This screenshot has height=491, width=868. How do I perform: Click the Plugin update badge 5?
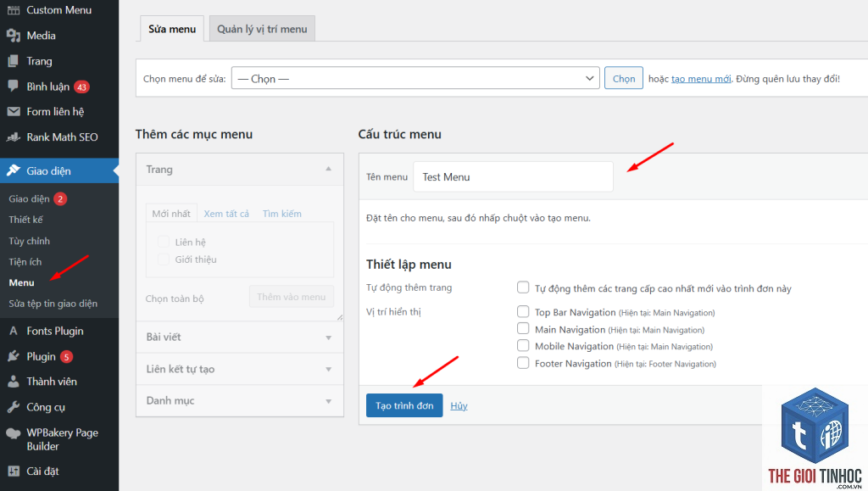(x=66, y=357)
